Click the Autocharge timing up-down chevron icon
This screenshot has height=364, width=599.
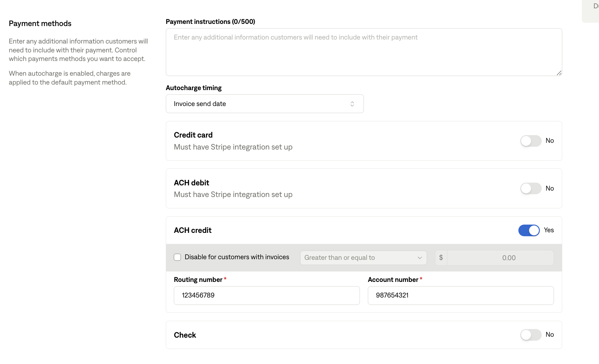coord(352,104)
